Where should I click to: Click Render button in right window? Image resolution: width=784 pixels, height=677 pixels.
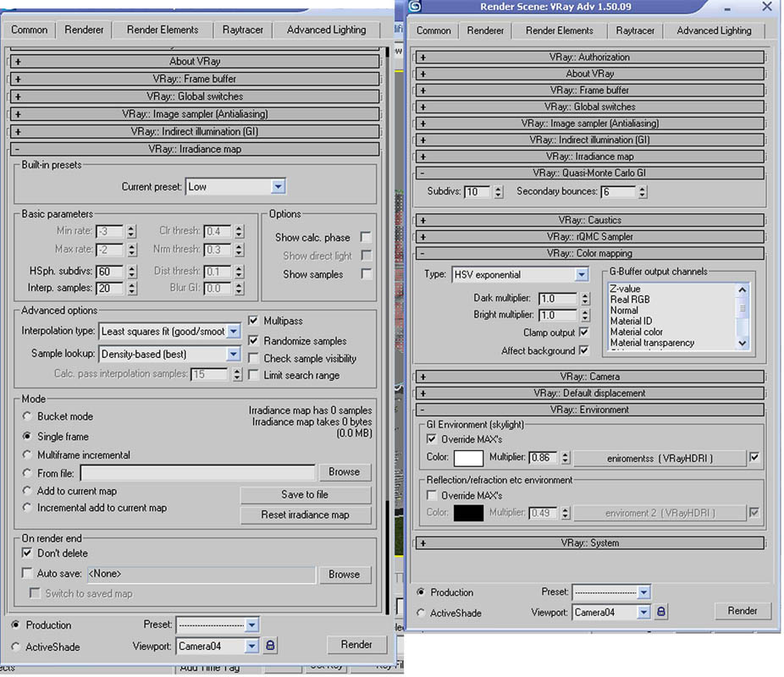[742, 610]
